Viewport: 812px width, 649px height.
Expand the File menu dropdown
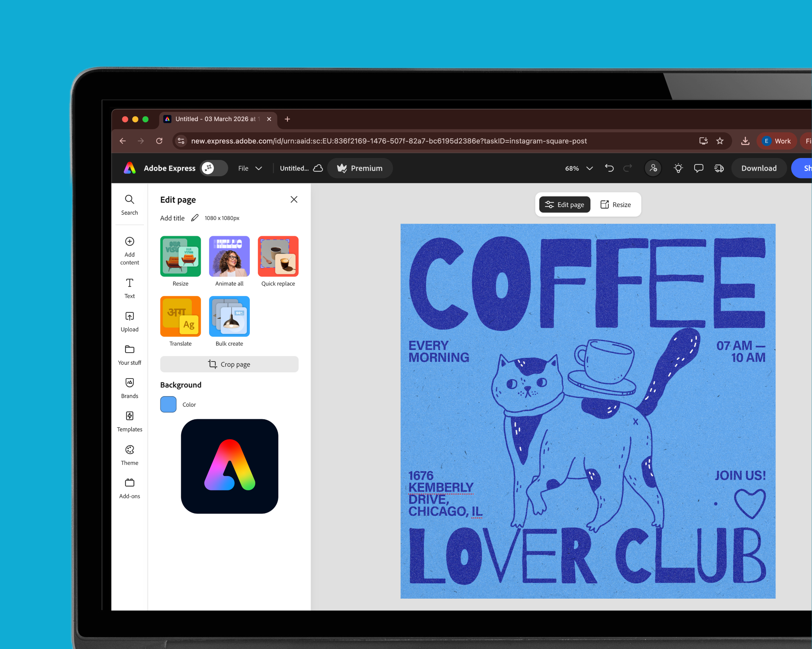250,168
